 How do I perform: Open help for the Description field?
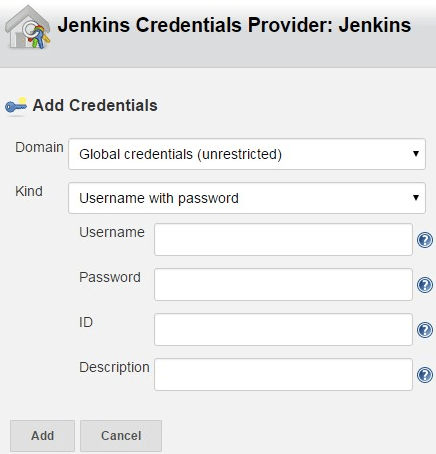[425, 375]
